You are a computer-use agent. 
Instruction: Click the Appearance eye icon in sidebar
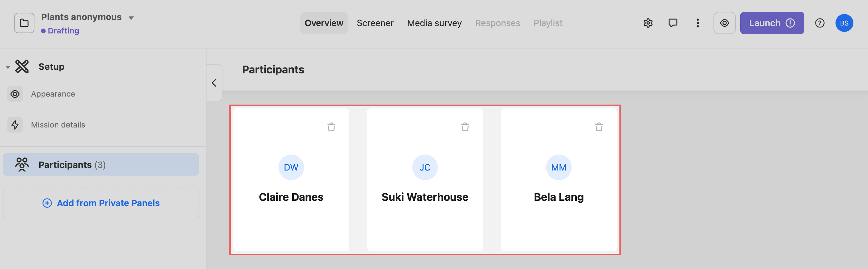pos(15,94)
